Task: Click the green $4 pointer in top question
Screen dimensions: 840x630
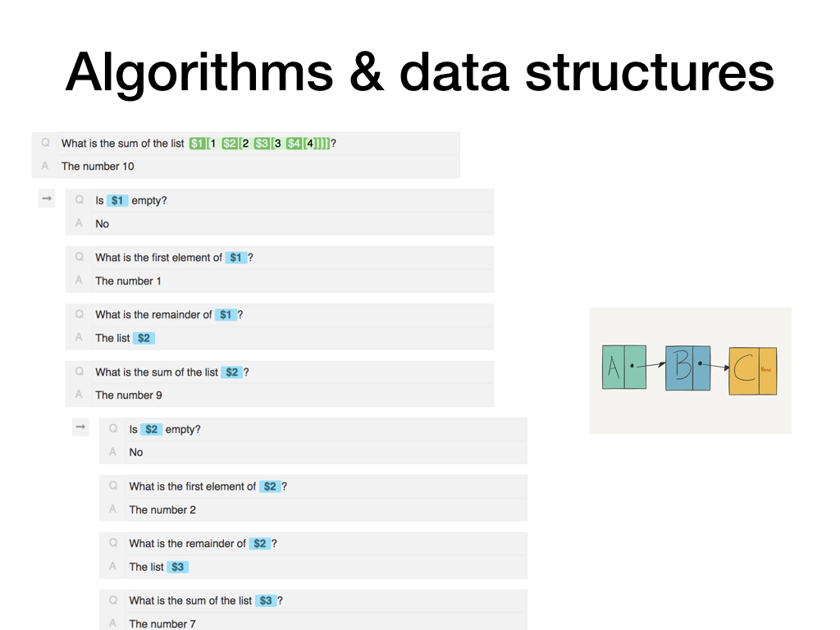Action: point(294,144)
